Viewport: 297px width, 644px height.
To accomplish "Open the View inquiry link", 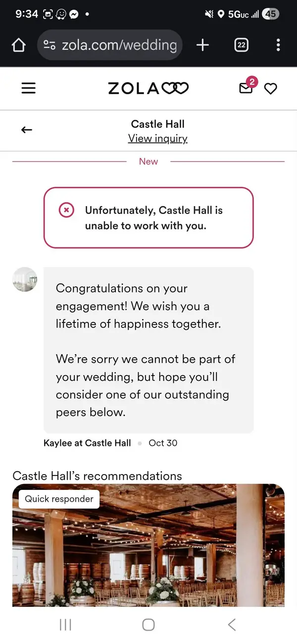I will [x=157, y=139].
